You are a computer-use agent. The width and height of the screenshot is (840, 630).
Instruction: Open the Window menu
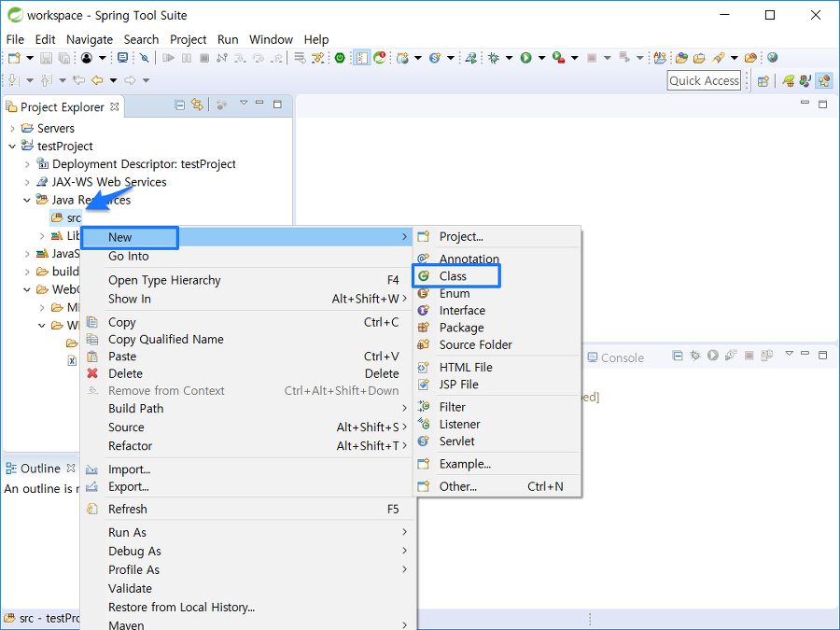(271, 39)
